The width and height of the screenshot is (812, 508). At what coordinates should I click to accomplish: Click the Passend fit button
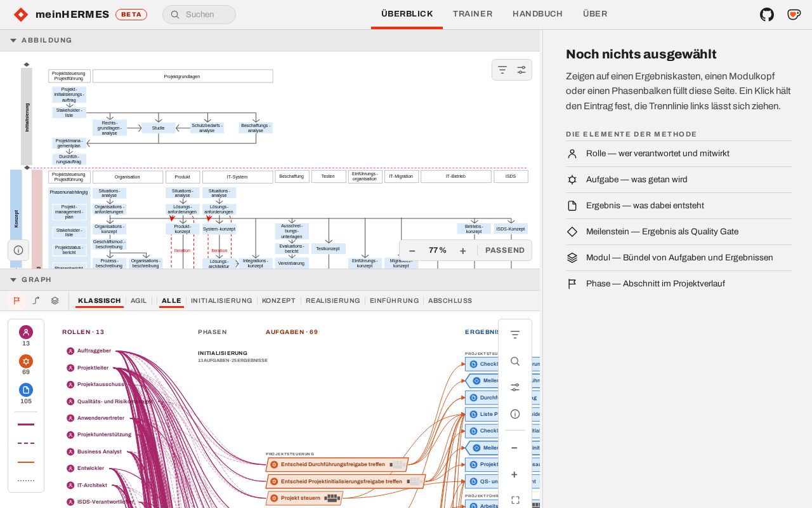(x=505, y=251)
